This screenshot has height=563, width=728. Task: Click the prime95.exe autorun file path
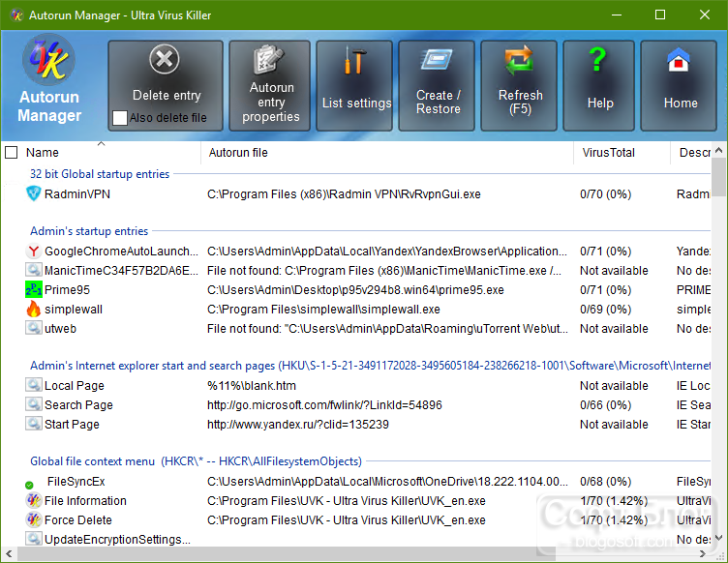pos(355,290)
